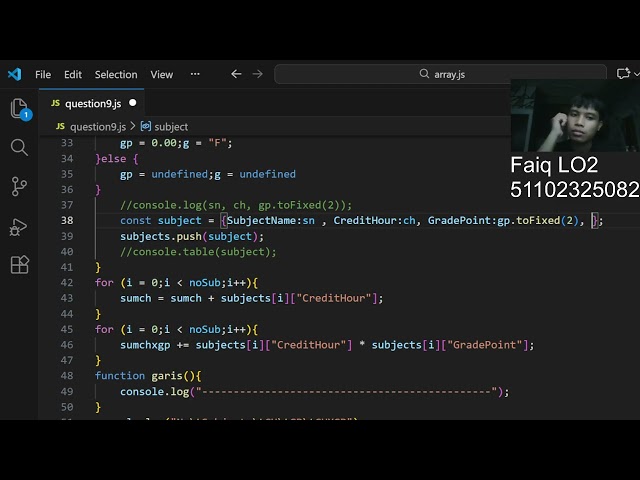Open the View menu
The height and width of the screenshot is (480, 640).
coord(162,74)
